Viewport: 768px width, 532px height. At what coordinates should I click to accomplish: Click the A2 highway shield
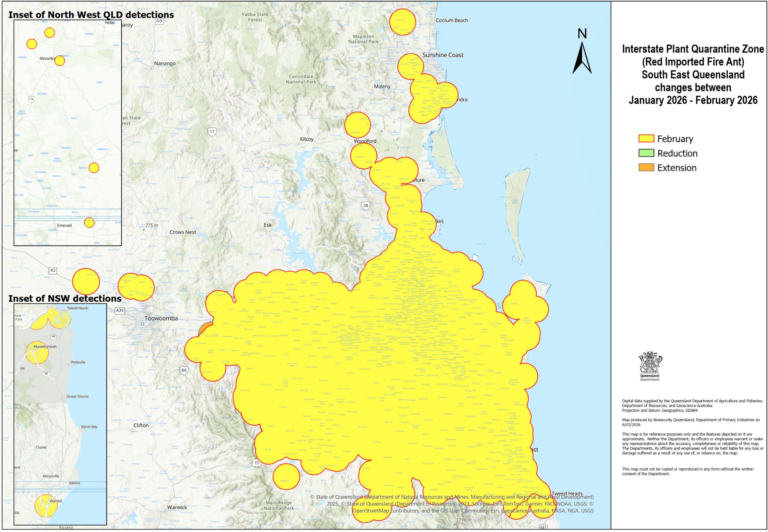52,270
